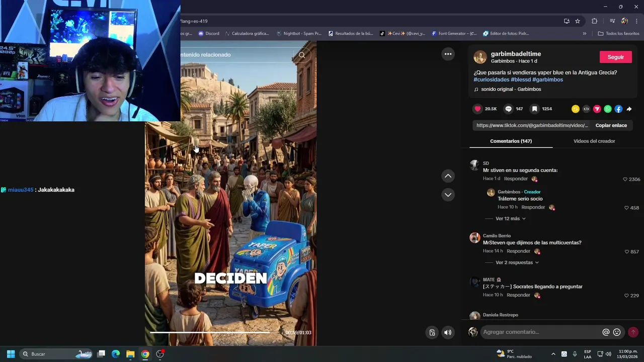Reply to Garbimbos' creator comment
This screenshot has height=362, width=644.
tap(533, 207)
